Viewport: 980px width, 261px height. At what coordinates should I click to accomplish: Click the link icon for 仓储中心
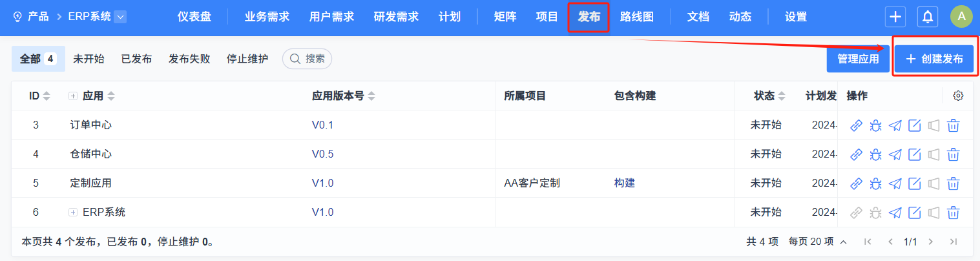[856, 154]
